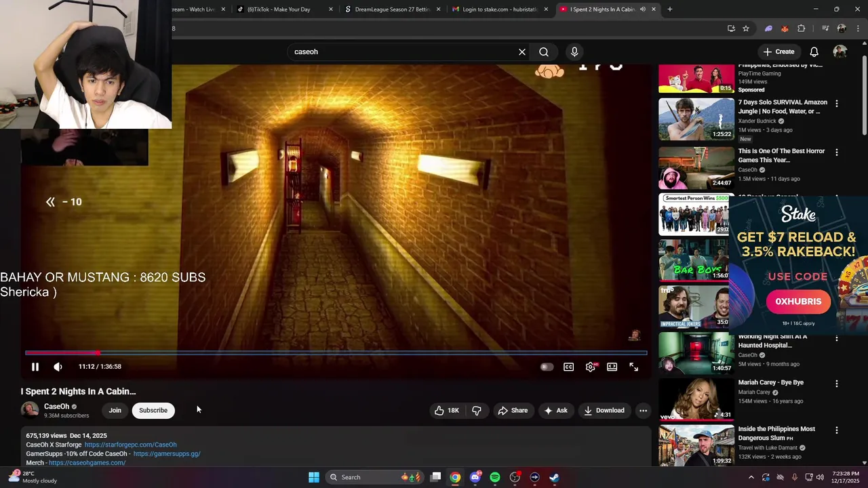Open options for Philippines Most Dangerous Slum

click(837, 430)
